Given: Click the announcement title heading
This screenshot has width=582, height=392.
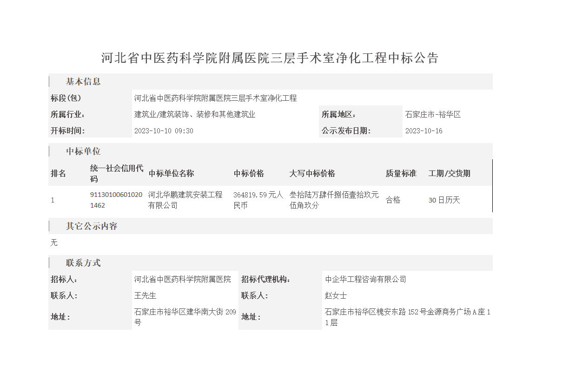Looking at the screenshot, I should tap(270, 58).
